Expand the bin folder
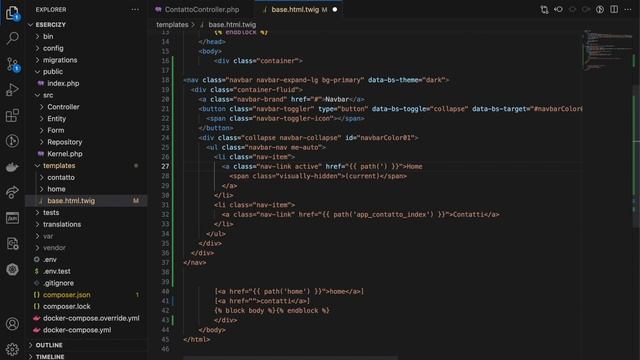The height and width of the screenshot is (360, 640). (x=48, y=36)
